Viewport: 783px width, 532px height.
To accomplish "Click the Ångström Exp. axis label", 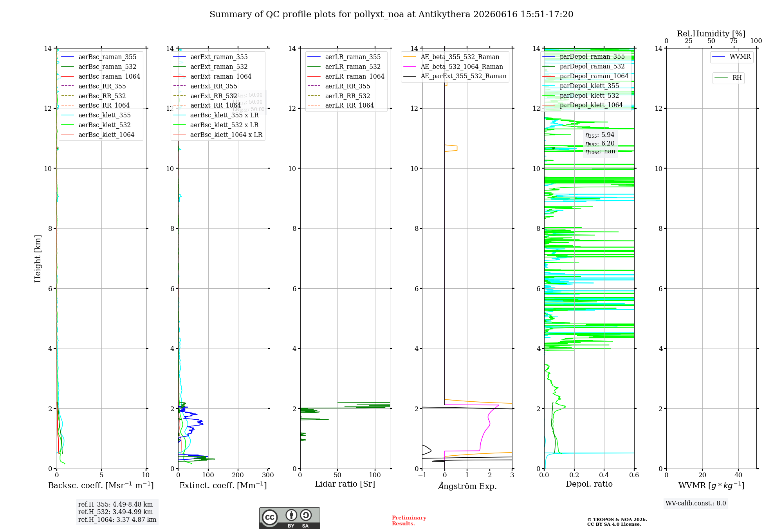I will (467, 486).
